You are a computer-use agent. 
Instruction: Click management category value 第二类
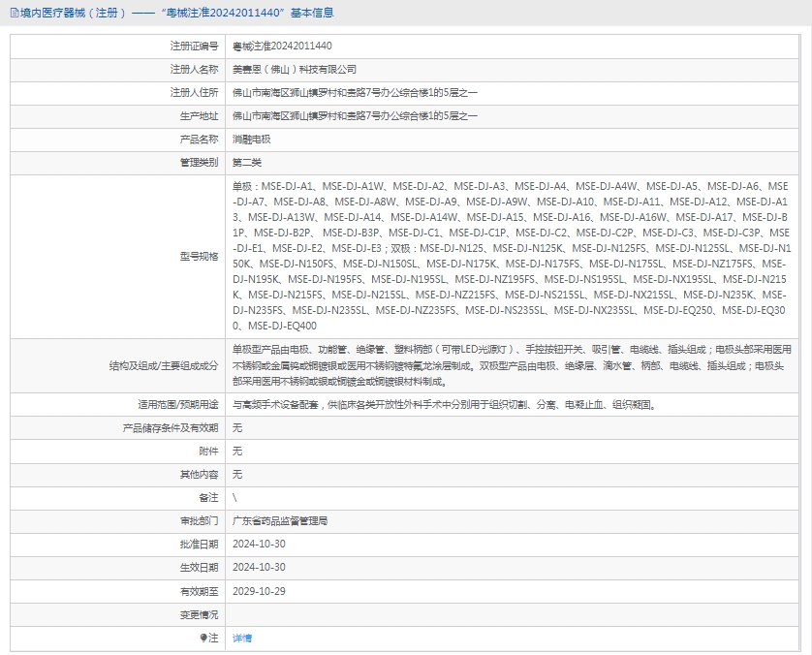[247, 162]
